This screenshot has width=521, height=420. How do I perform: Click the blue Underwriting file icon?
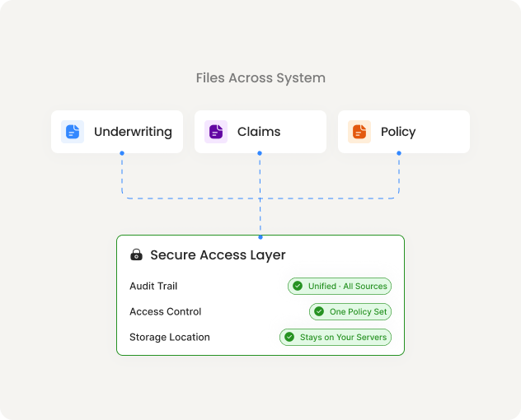pos(73,132)
